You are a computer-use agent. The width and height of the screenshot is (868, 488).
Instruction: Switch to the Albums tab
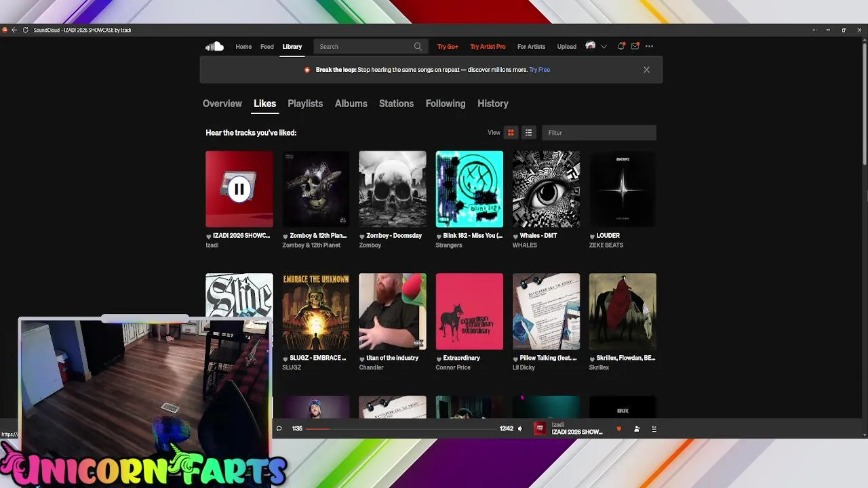pos(351,104)
